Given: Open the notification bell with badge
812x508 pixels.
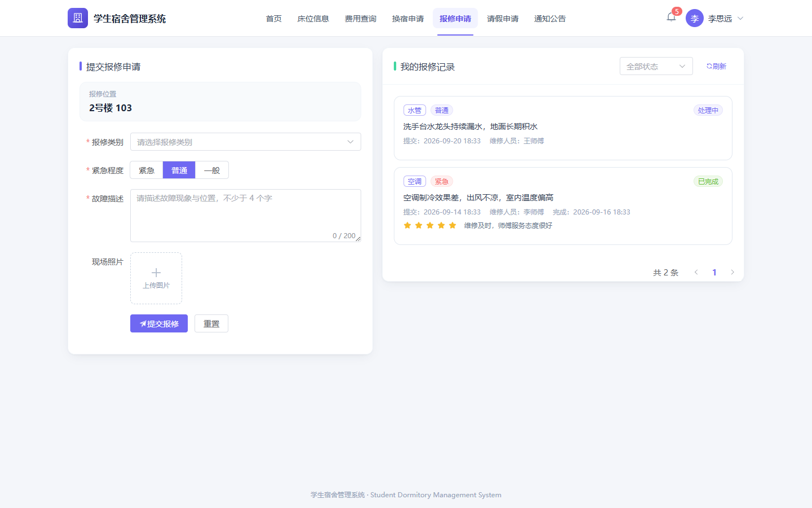Looking at the screenshot, I should pyautogui.click(x=671, y=17).
